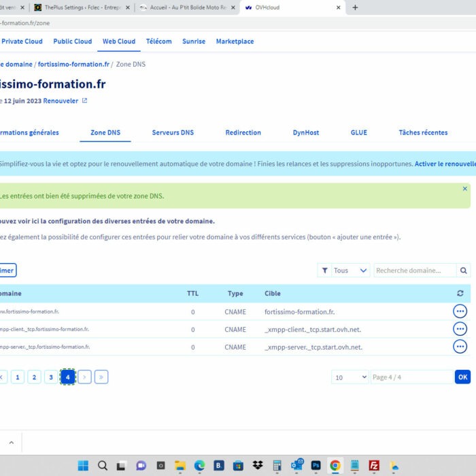The image size is (476, 476).
Task: Click the Page 4 / 4 input field
Action: [412, 377]
